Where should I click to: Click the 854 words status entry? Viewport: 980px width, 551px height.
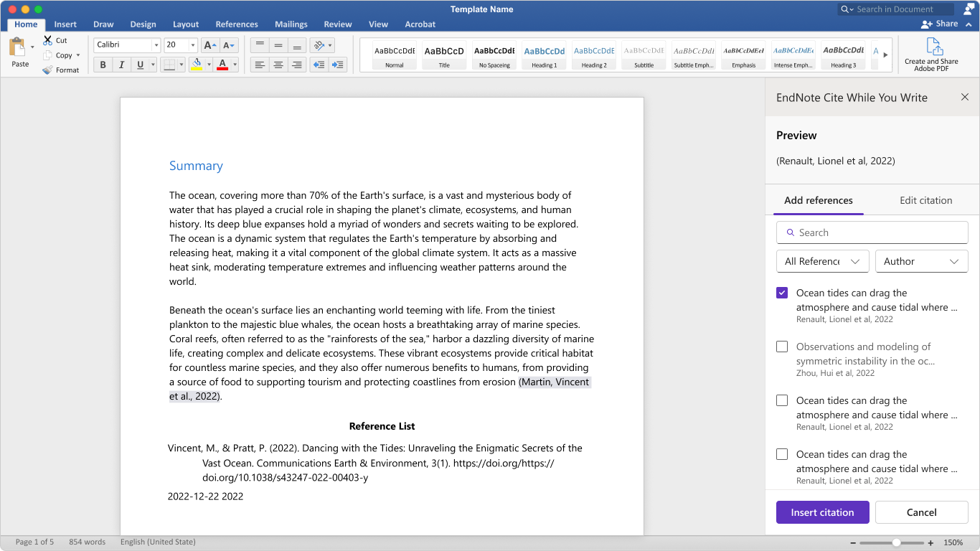click(87, 542)
